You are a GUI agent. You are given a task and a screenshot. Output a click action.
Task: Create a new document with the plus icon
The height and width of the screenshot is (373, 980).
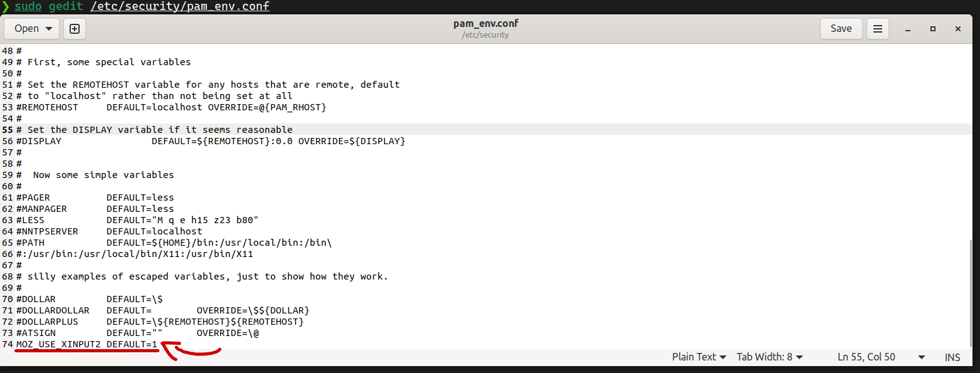point(75,29)
